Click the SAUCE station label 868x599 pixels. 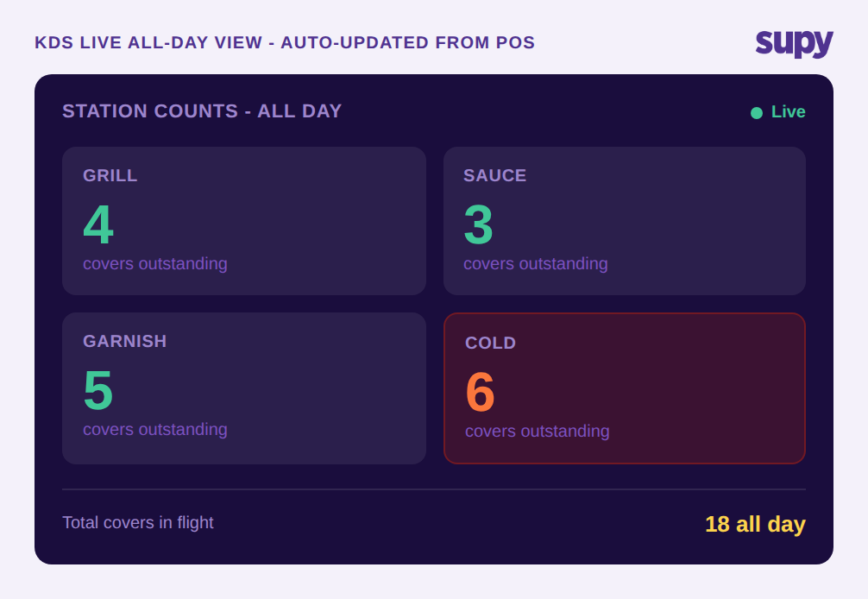tap(495, 175)
